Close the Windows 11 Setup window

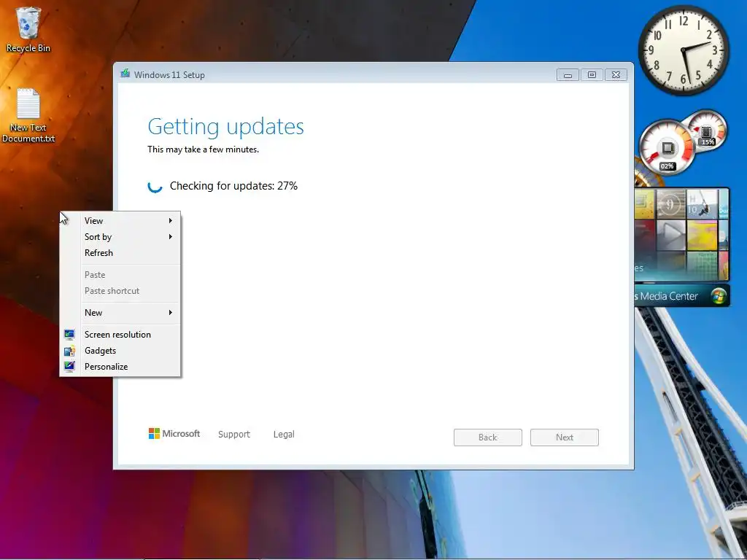pyautogui.click(x=616, y=75)
